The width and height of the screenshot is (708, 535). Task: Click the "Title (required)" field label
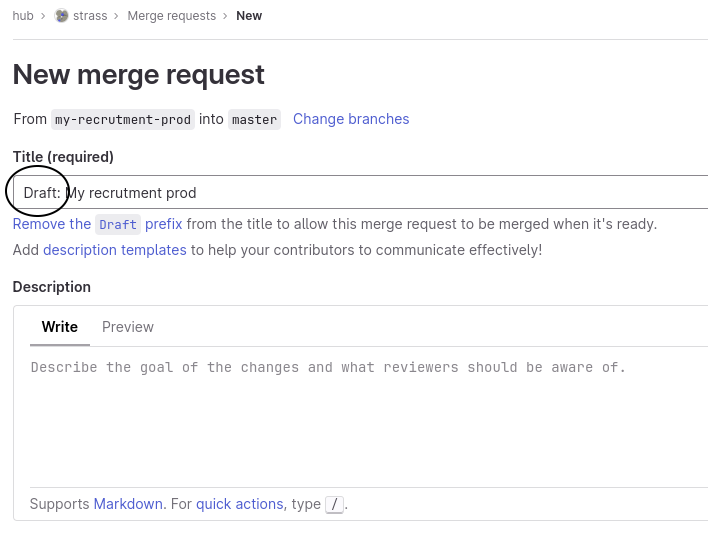tap(63, 157)
